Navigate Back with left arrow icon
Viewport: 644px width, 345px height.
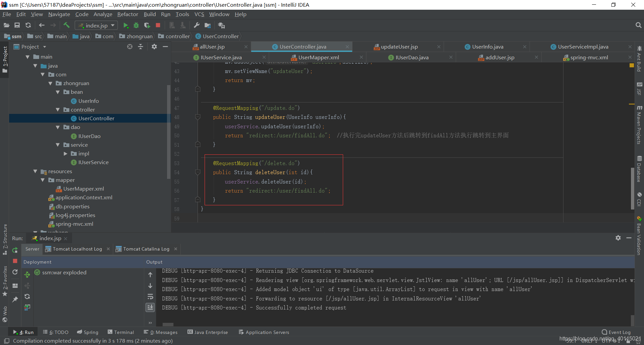(x=42, y=25)
